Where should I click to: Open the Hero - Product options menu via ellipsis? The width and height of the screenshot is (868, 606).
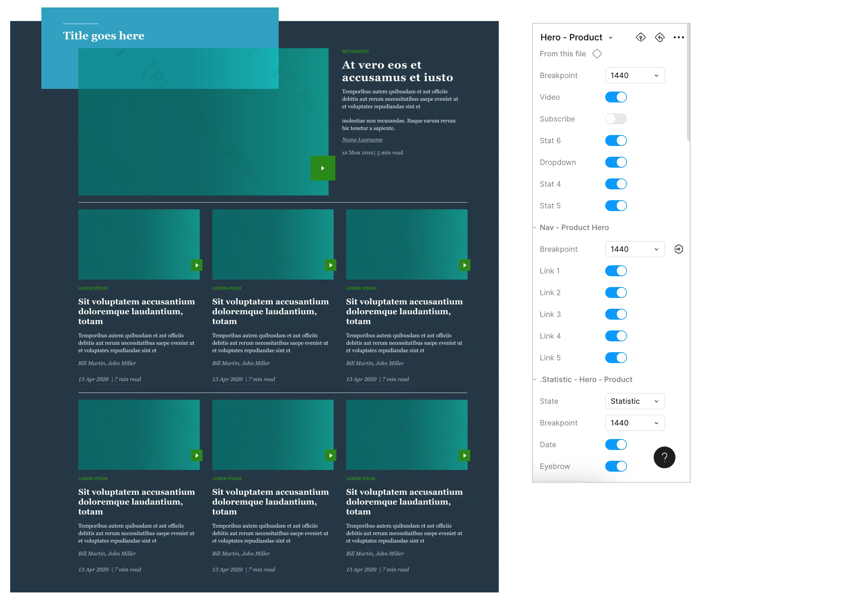point(678,37)
